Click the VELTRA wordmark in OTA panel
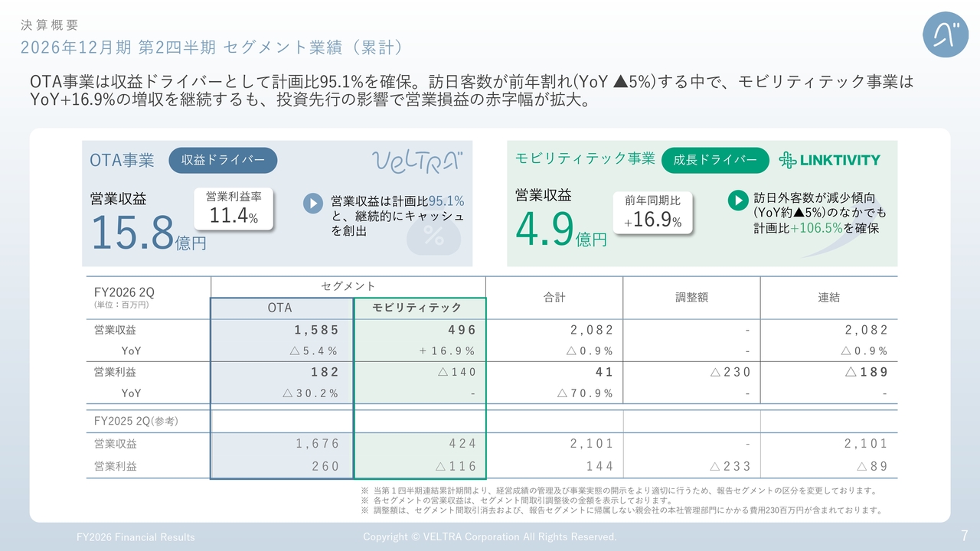 coord(417,161)
